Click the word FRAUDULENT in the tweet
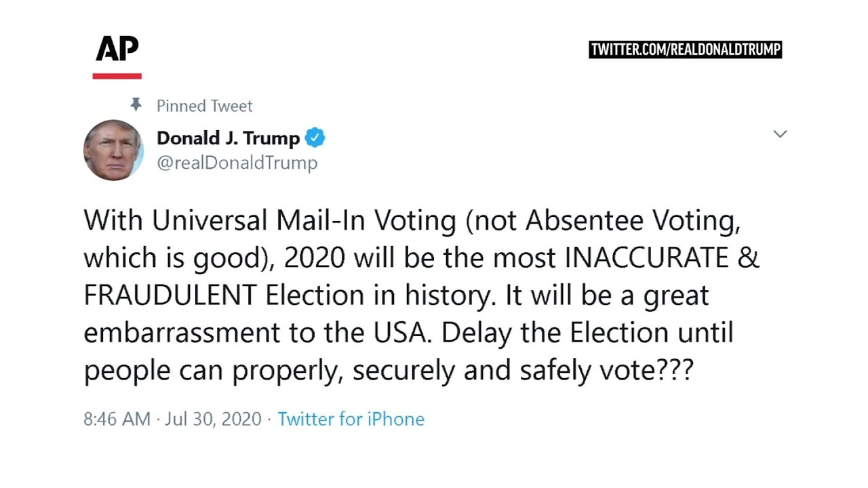 click(x=170, y=296)
